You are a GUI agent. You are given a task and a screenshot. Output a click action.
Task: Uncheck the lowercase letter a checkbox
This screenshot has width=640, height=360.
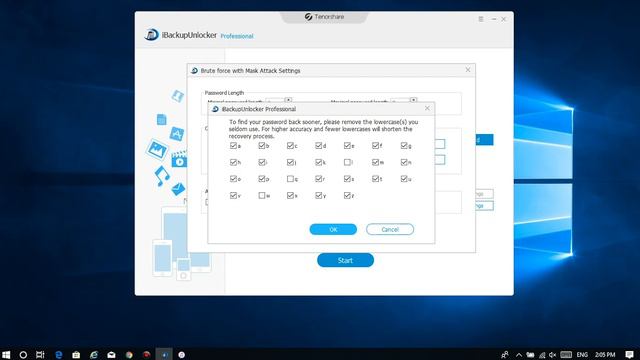tap(233, 145)
